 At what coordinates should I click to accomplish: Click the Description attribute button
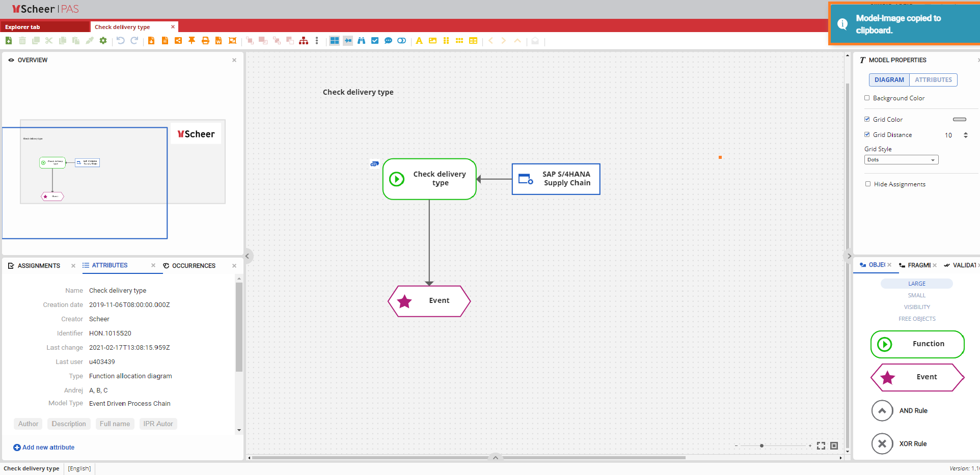point(69,424)
